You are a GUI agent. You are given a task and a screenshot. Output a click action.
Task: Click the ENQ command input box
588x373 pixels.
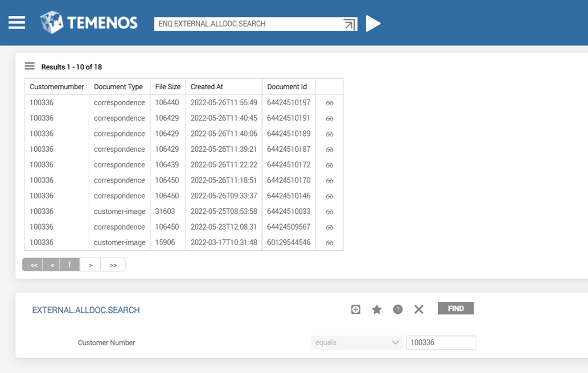[248, 24]
